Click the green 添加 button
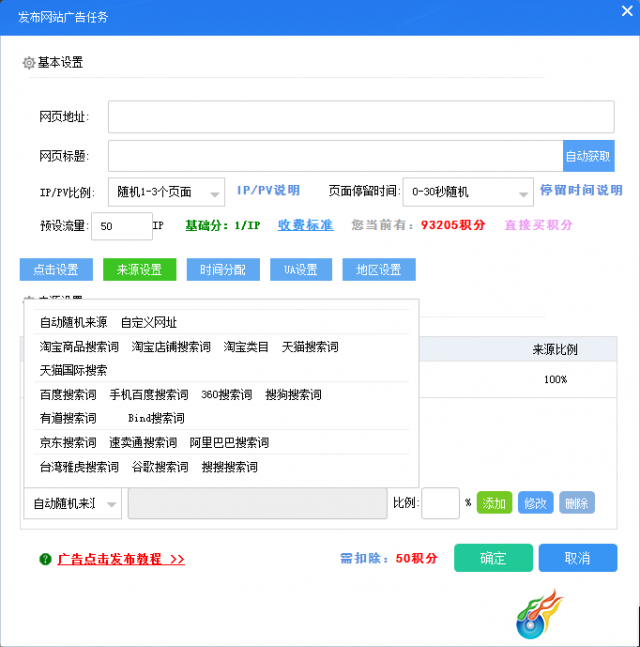The height and width of the screenshot is (647, 640). click(494, 503)
